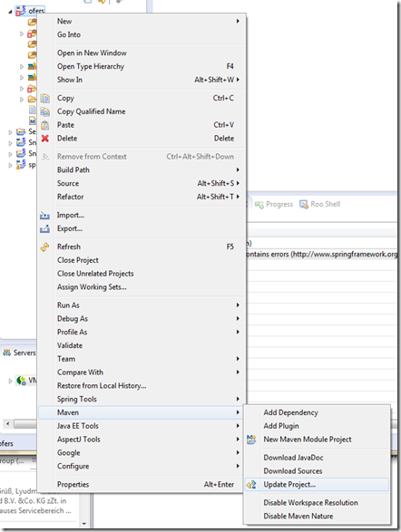The width and height of the screenshot is (401, 532).
Task: Click the Roo Shell icon
Action: pos(304,204)
